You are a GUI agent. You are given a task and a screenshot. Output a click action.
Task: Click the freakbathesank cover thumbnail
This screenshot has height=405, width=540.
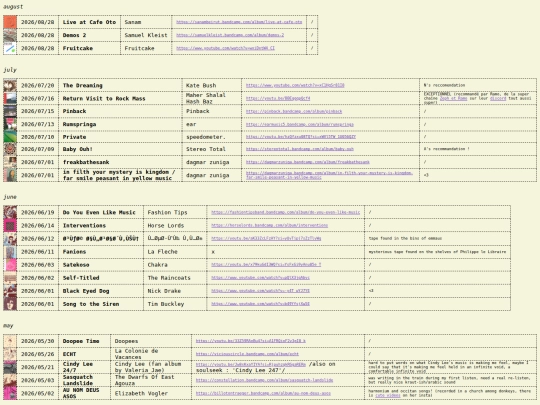[10, 162]
